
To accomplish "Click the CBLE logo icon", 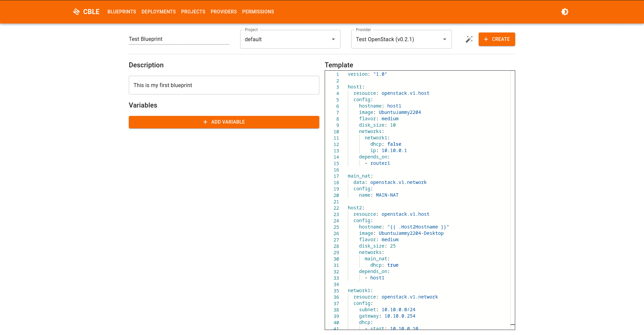I will tap(76, 12).
